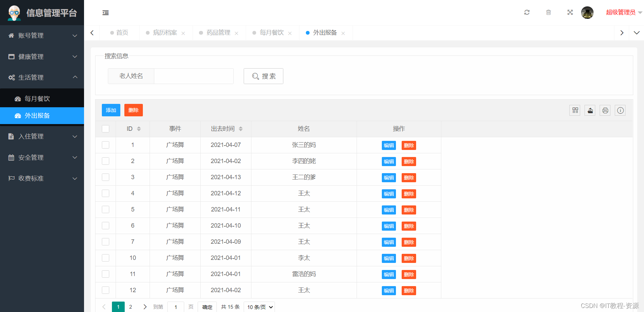Click the next page arrow
This screenshot has height=312, width=644.
145,307
